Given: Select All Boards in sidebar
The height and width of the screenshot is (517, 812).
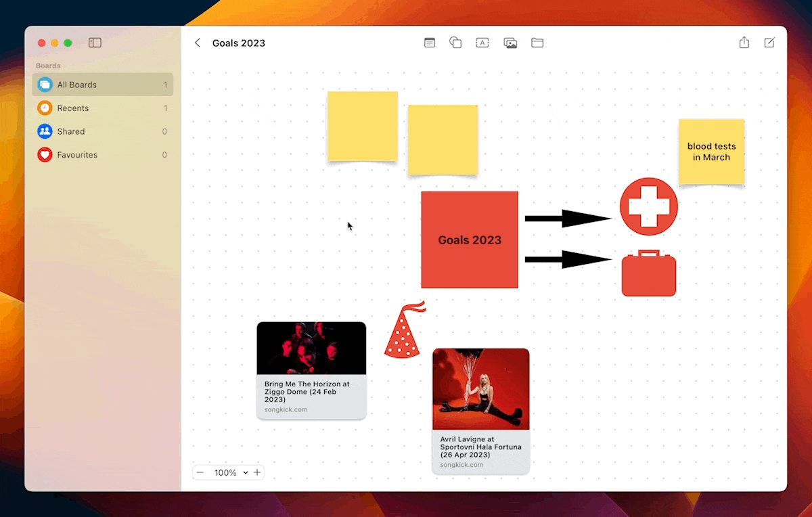Looking at the screenshot, I should point(103,85).
